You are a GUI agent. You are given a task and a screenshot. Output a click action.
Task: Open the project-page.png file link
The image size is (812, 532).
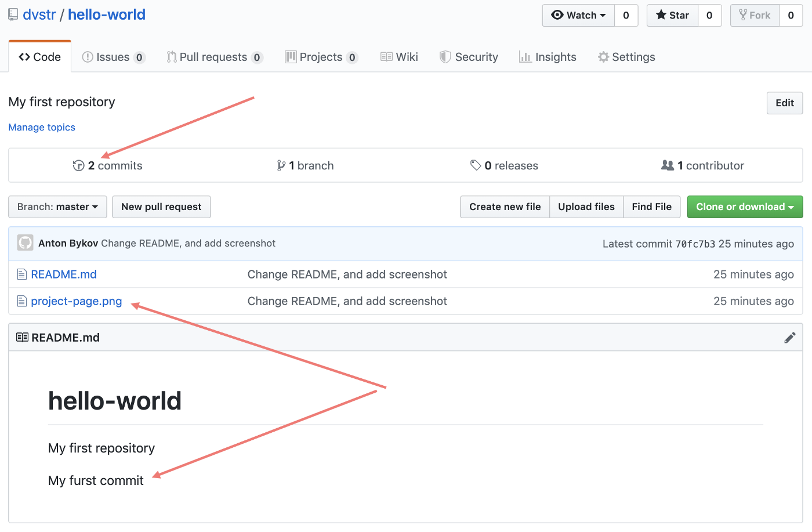click(x=77, y=301)
